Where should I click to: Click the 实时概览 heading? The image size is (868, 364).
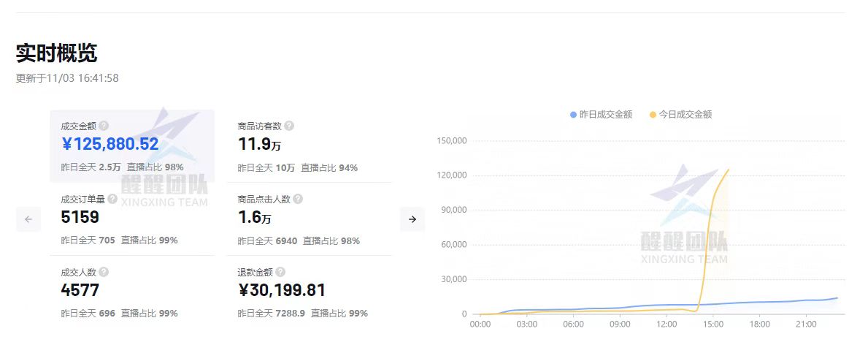point(56,53)
